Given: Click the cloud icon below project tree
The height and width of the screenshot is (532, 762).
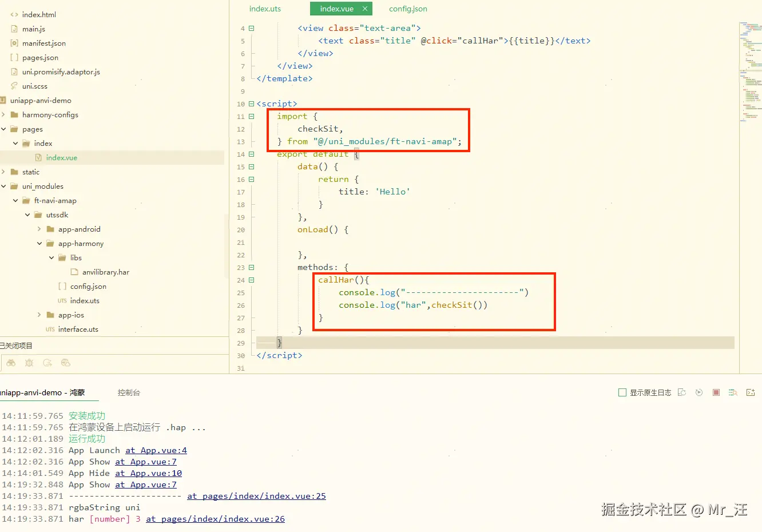Looking at the screenshot, I should [x=66, y=363].
